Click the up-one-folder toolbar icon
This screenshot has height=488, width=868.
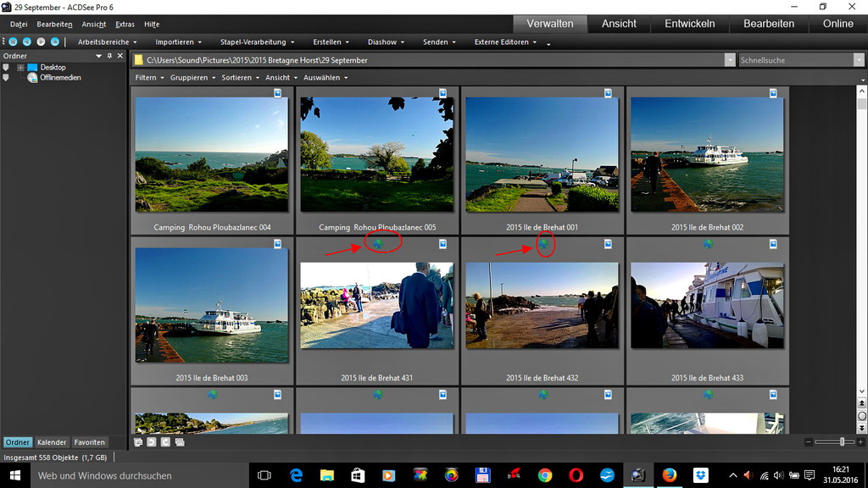pyautogui.click(x=55, y=42)
